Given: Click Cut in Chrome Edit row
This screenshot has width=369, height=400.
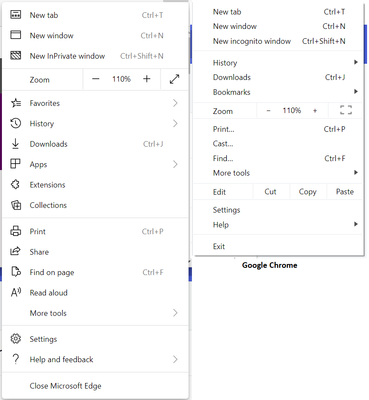Looking at the screenshot, I should click(x=270, y=192).
